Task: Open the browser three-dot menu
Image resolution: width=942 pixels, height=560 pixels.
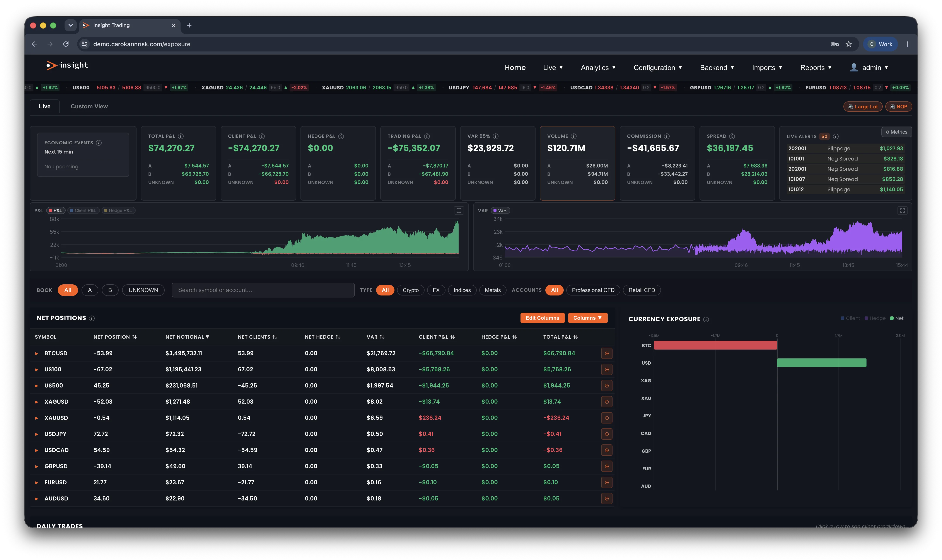Action: [x=908, y=44]
